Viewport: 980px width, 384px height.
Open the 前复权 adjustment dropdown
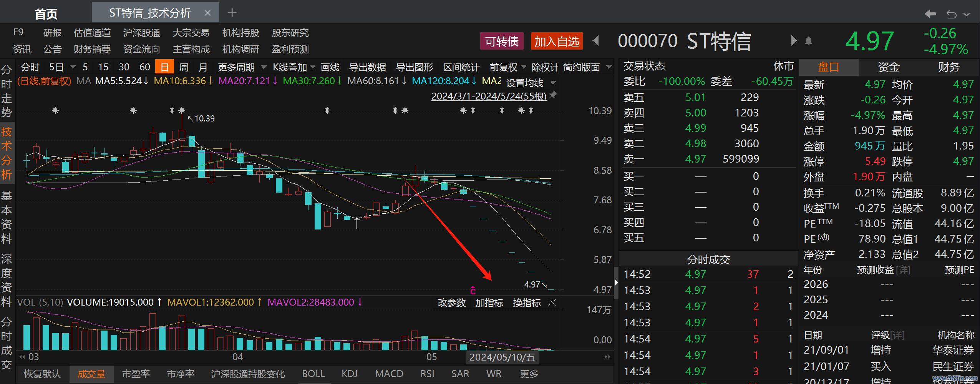[x=523, y=67]
